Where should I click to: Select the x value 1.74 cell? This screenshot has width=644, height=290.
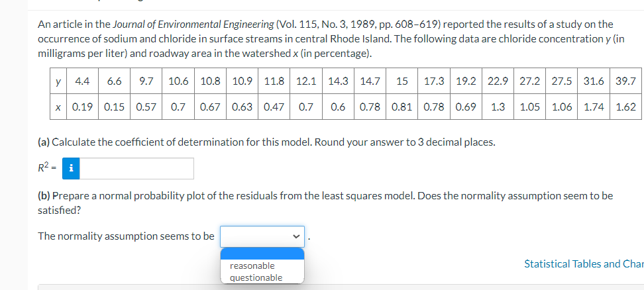click(594, 106)
